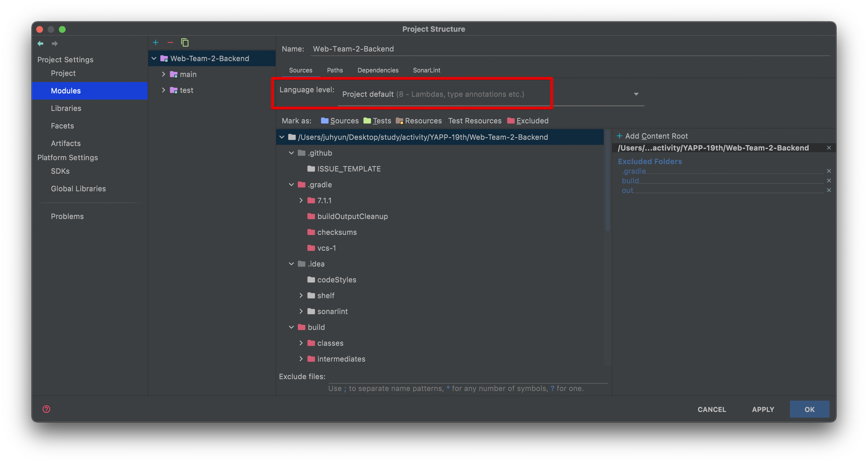This screenshot has width=868, height=464.
Task: Open help with question mark icon
Action: [x=46, y=409]
